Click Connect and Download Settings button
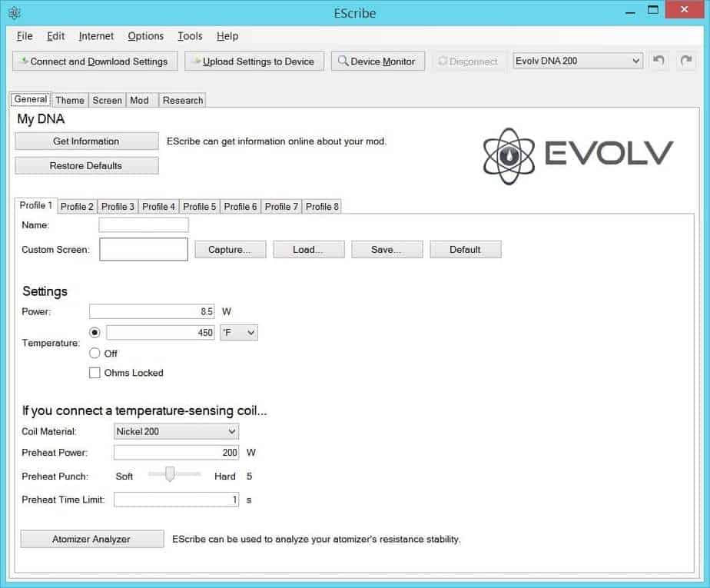Image resolution: width=710 pixels, height=588 pixels. (x=95, y=61)
